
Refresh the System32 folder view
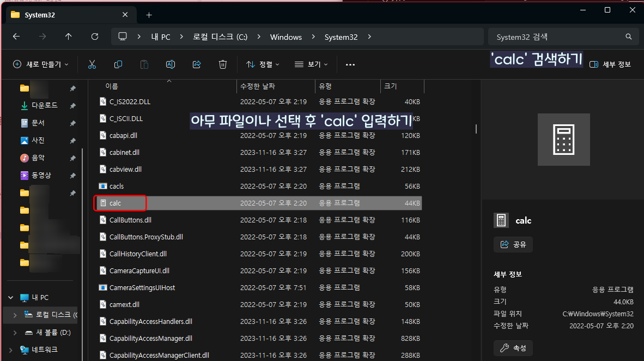point(94,37)
